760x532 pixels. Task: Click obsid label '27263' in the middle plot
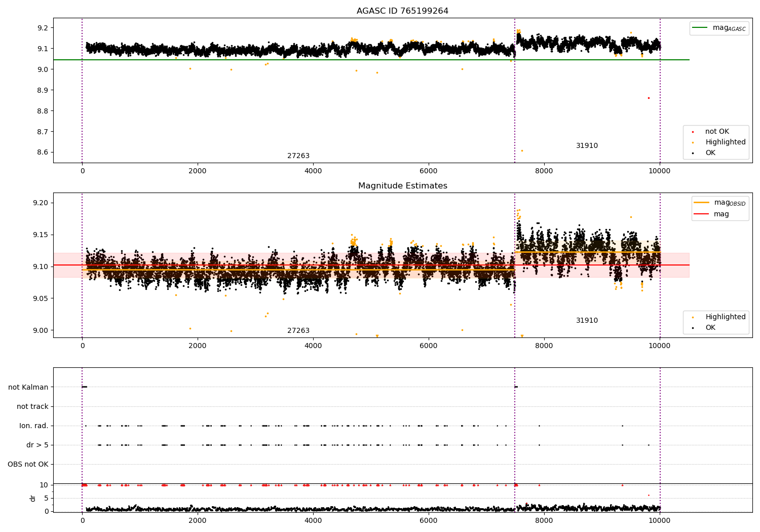pyautogui.click(x=298, y=331)
